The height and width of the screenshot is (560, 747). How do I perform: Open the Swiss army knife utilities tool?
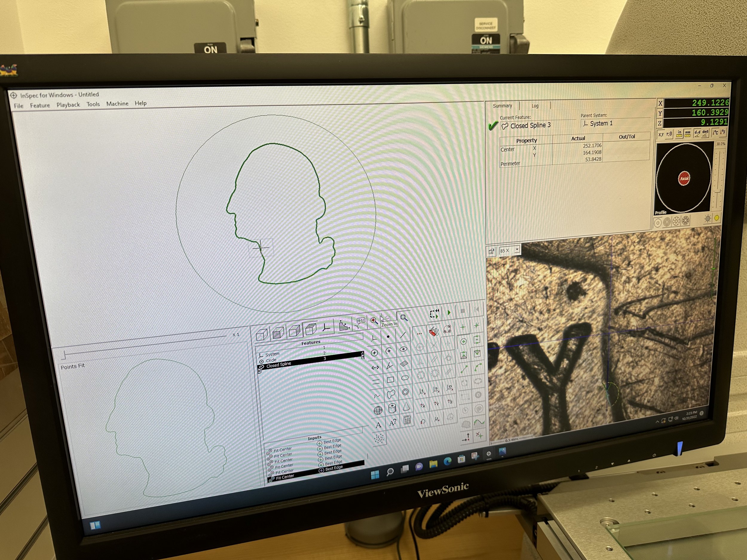click(x=433, y=331)
